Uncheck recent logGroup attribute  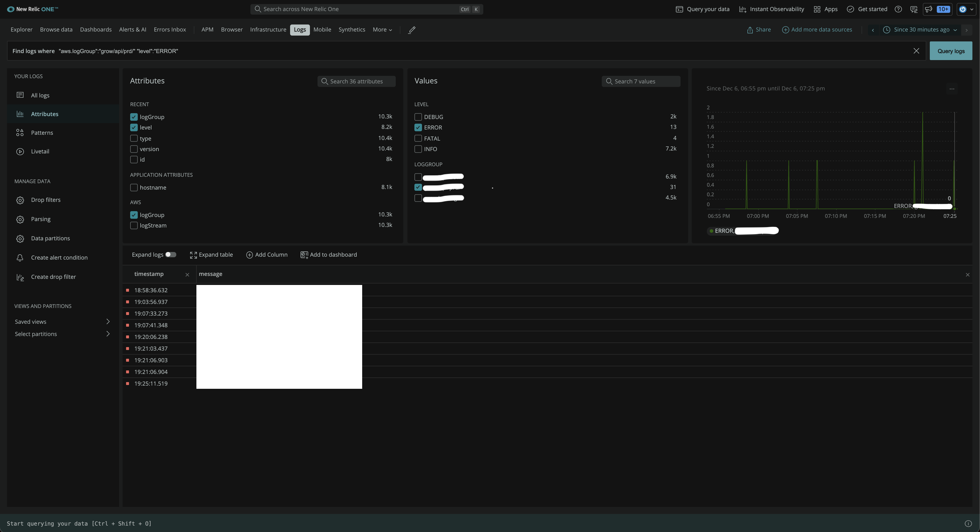pos(134,117)
